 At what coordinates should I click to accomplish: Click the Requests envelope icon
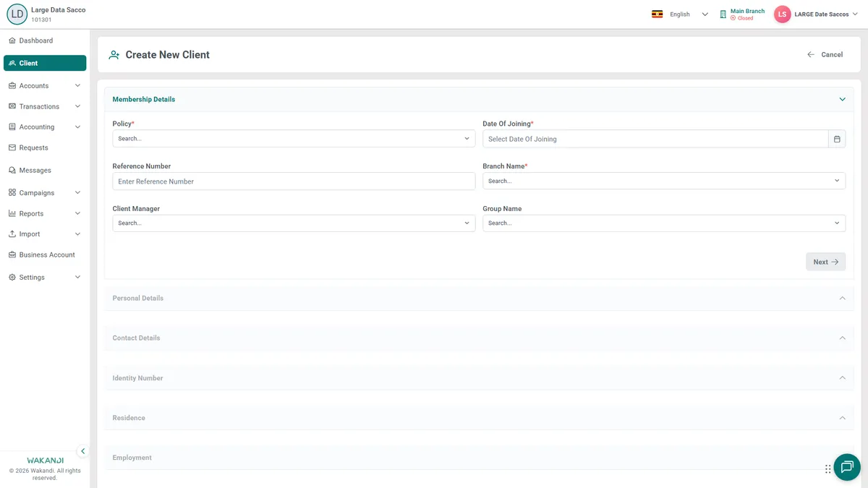click(12, 147)
